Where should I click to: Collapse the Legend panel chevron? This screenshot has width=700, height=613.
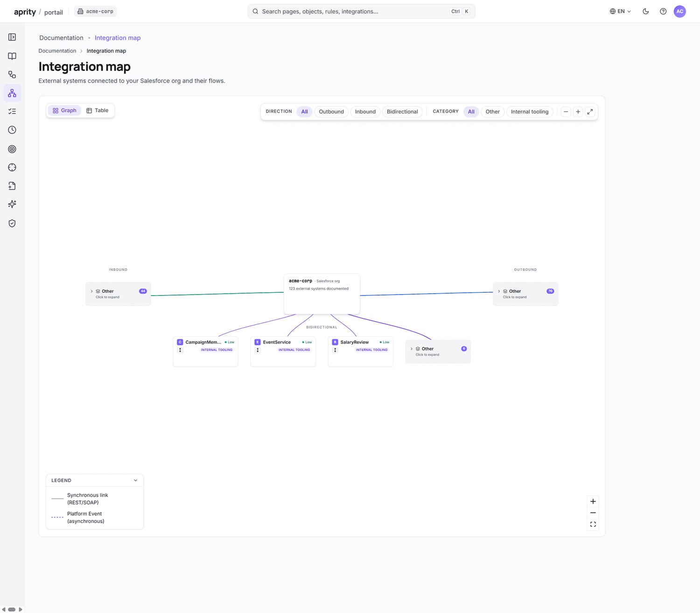tap(136, 480)
